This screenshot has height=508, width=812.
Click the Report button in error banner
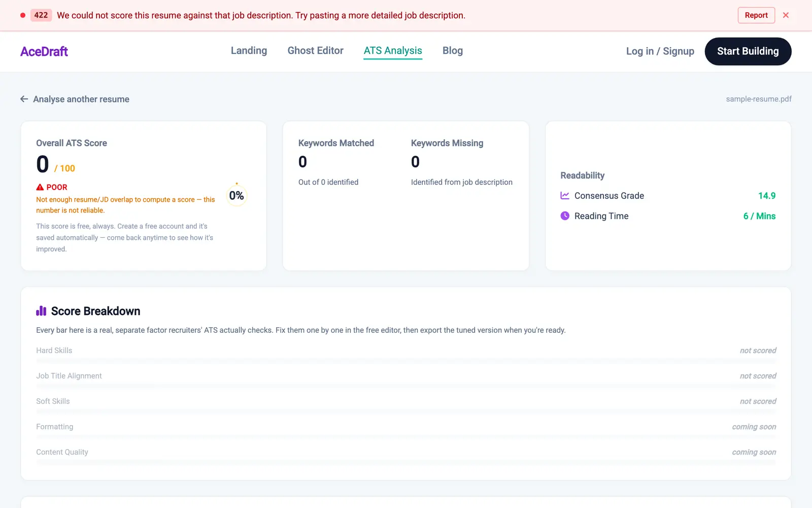pos(756,15)
